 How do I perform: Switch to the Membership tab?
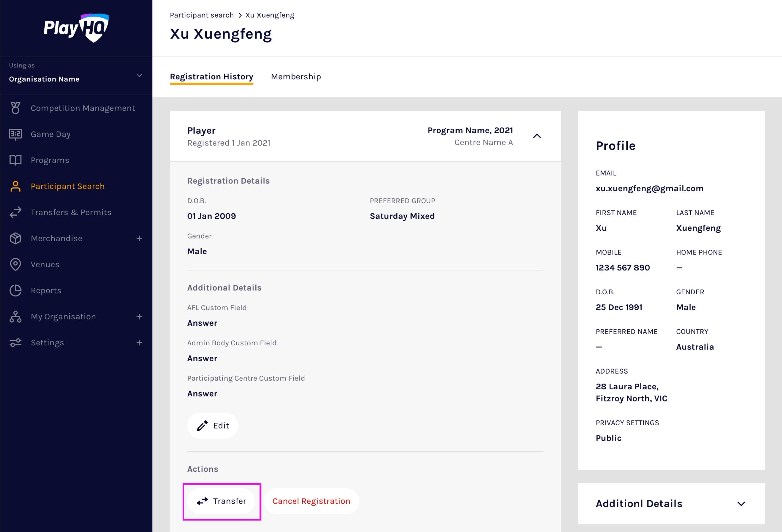[x=296, y=77]
